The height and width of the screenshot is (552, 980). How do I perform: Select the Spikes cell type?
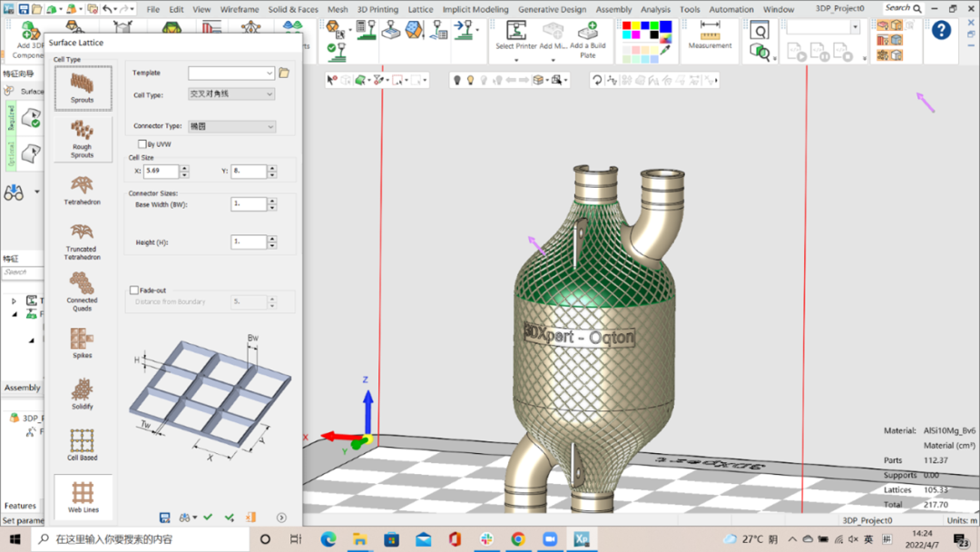[x=82, y=342]
